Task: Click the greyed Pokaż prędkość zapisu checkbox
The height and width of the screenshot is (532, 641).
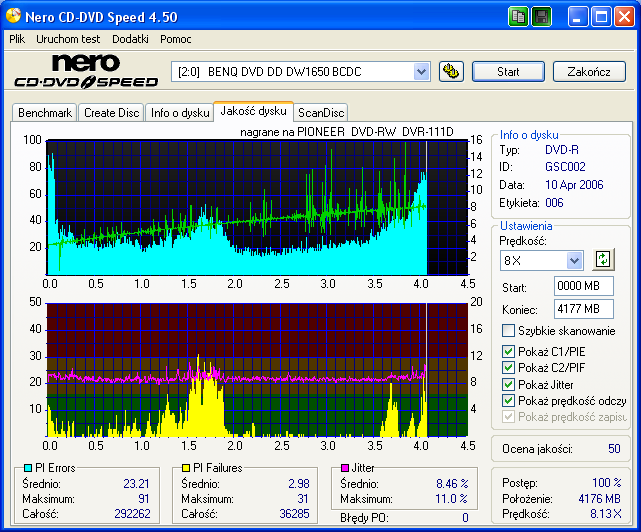Action: click(508, 417)
